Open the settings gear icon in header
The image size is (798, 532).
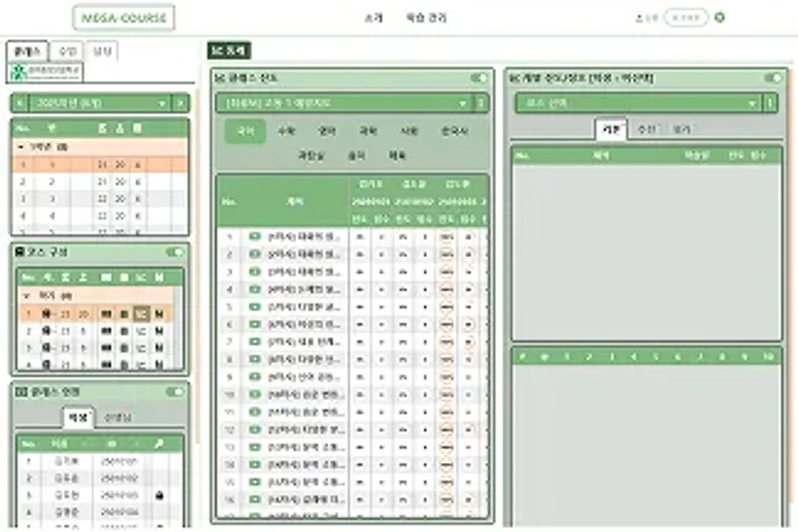pos(720,17)
